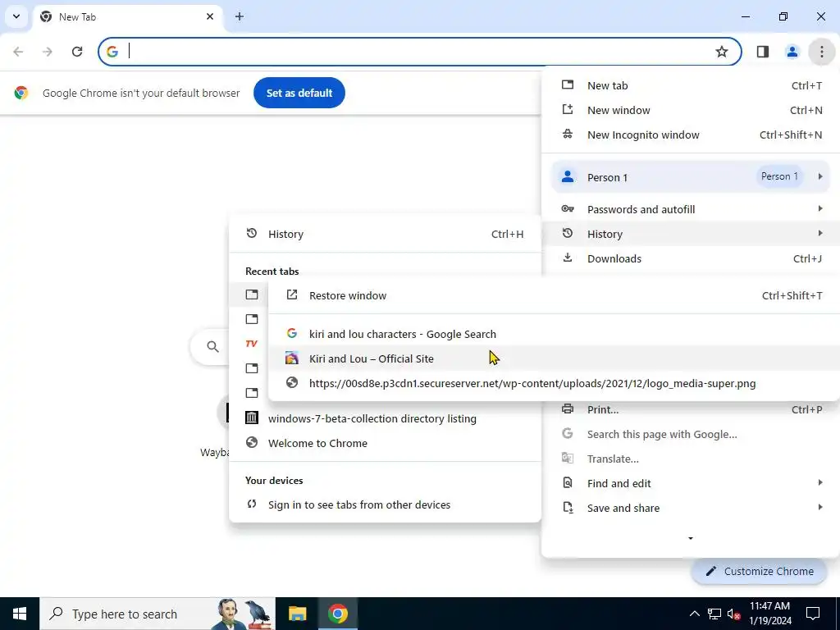The height and width of the screenshot is (630, 840).
Task: Click the TV icon recent tab entry
Action: click(251, 344)
